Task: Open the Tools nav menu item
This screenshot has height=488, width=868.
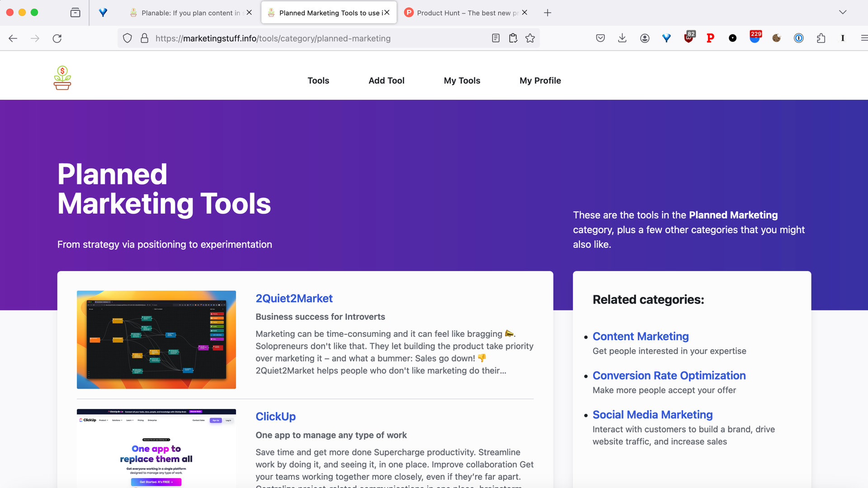Action: [318, 80]
